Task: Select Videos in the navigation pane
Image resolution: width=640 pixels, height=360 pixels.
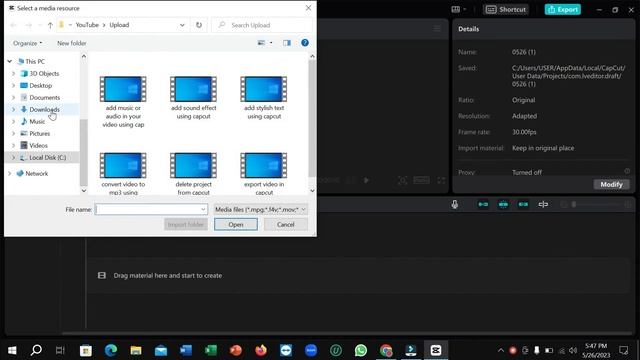Action: coord(38,145)
